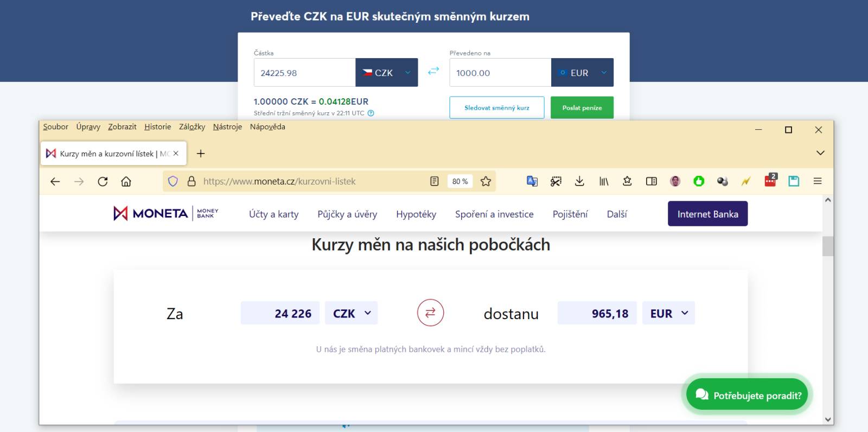Click the Částka field in background converter
The height and width of the screenshot is (432, 868).
304,72
